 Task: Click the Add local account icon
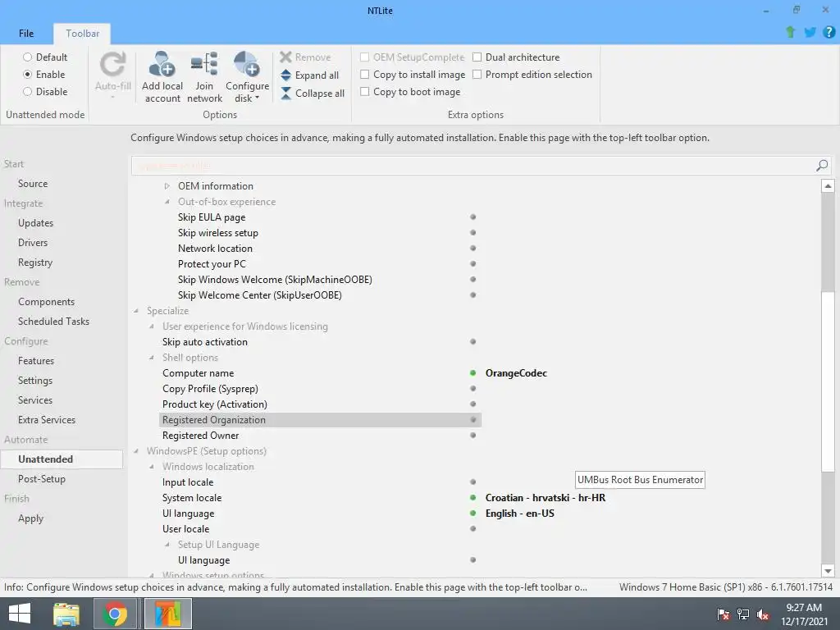pos(162,64)
